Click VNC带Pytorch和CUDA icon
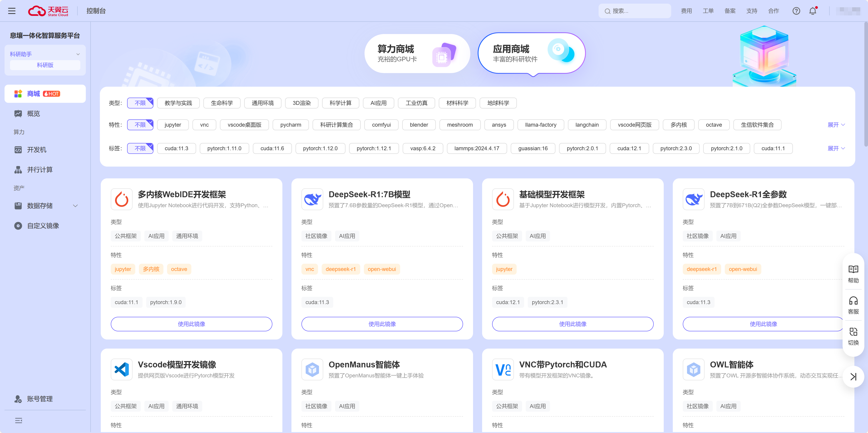This screenshot has width=868, height=433. tap(503, 369)
